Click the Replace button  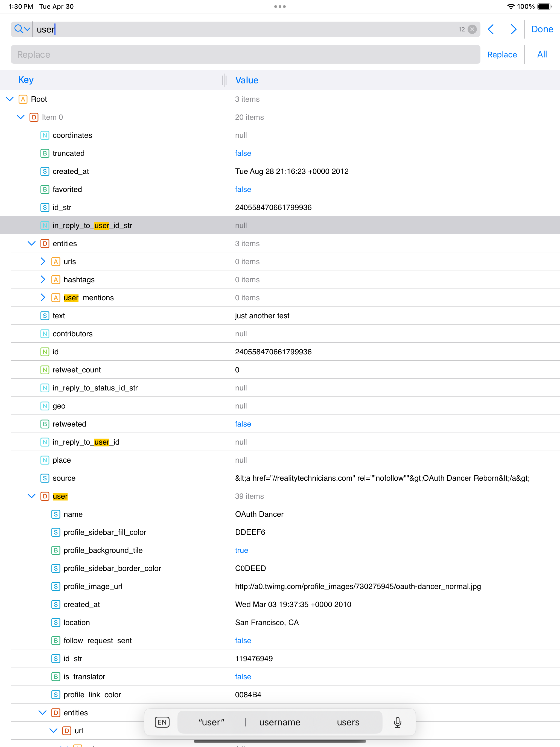point(502,55)
